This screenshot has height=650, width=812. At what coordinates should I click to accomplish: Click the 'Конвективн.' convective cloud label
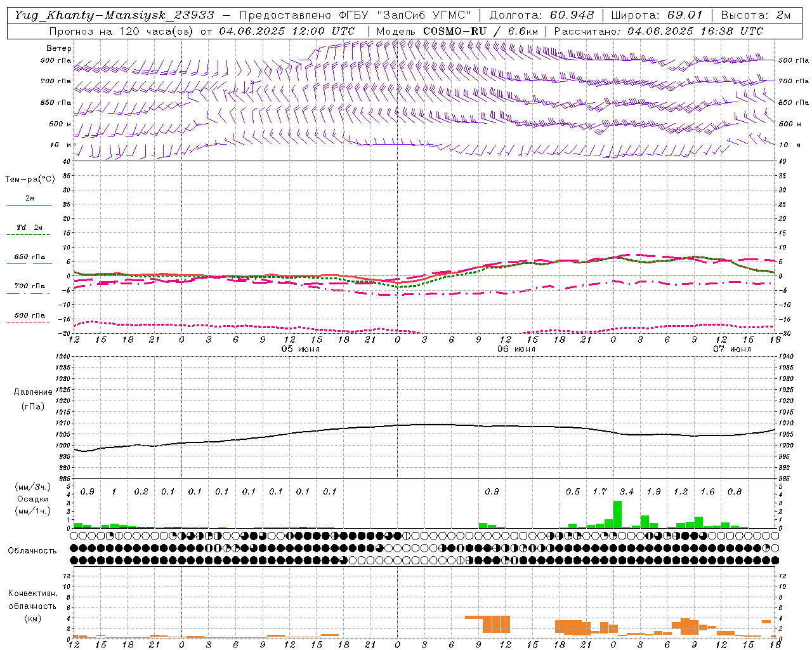coord(32,594)
